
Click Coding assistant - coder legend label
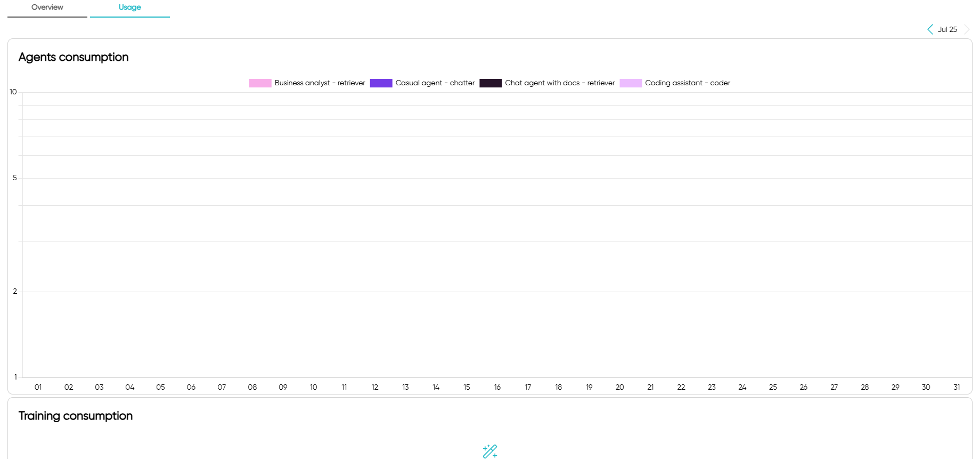tap(688, 83)
